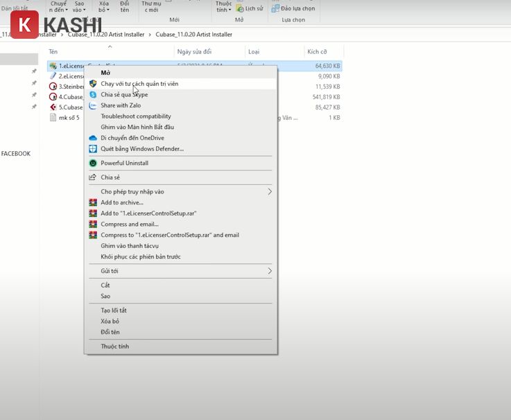Click the OneDrive cloud icon

[93, 138]
